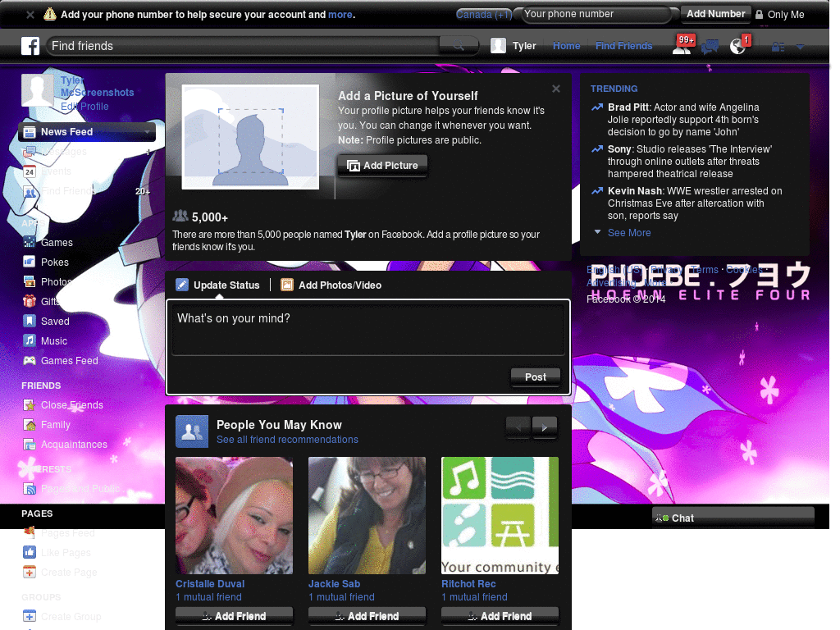The height and width of the screenshot is (630, 840).
Task: Switch to the Update Status tab
Action: [218, 285]
